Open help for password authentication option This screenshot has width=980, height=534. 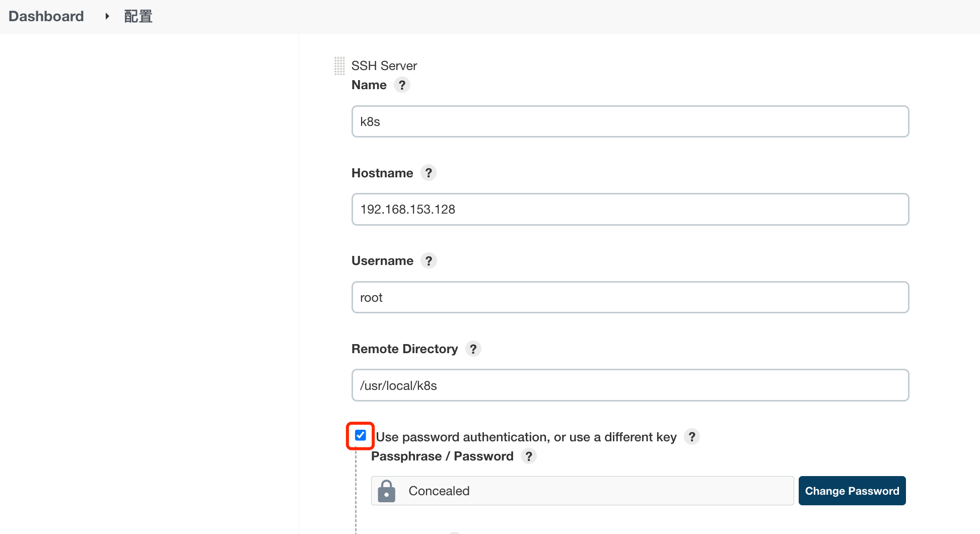point(692,437)
